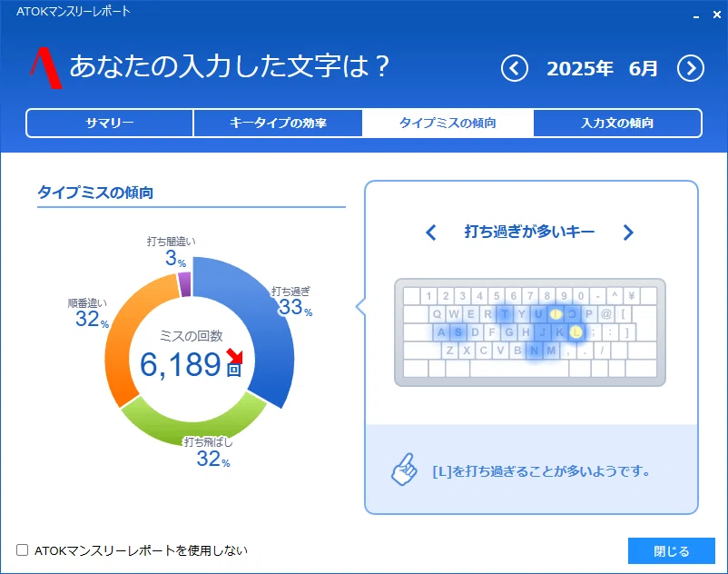Click the A key on keyboard heatmap
This screenshot has width=728, height=574.
[441, 332]
